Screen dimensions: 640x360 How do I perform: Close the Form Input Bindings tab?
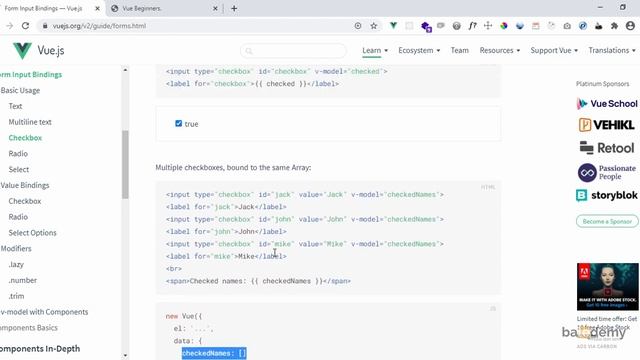click(x=97, y=8)
